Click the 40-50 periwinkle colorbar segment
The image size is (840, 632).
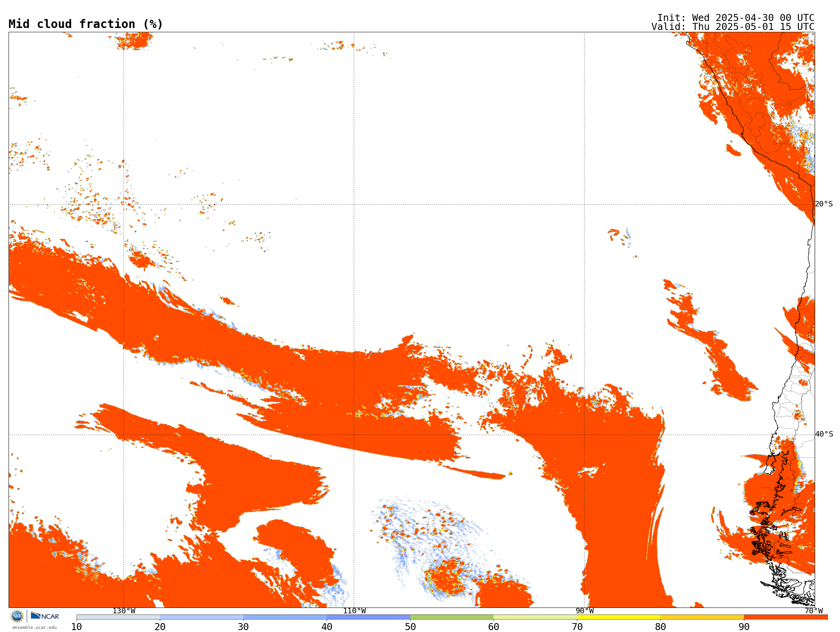368,617
